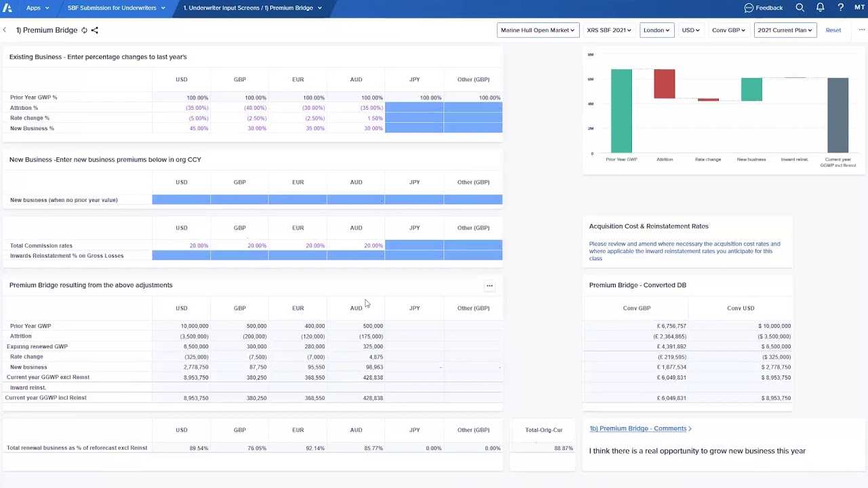Click the refresh icon next to Premium Bridge
Viewport: 868px width, 488px height.
84,30
